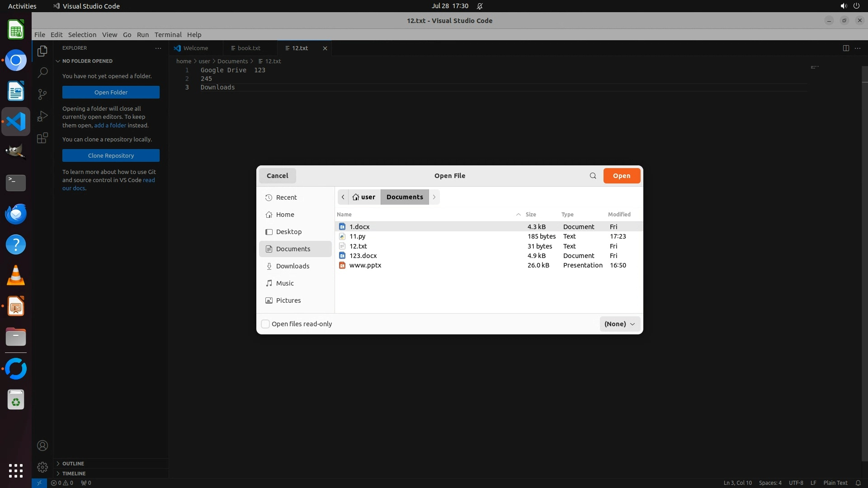The image size is (868, 488).
Task: Click the notifications bell in status bar
Action: pos(858,483)
